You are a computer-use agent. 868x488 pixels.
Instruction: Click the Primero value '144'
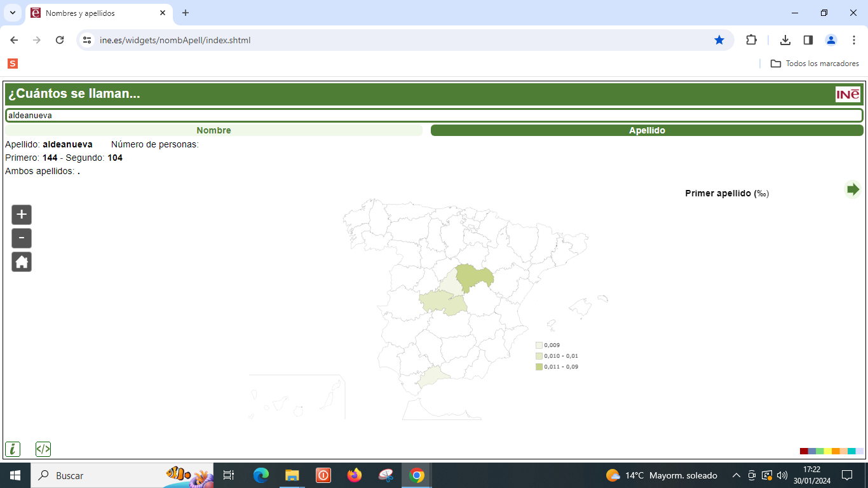click(x=50, y=158)
